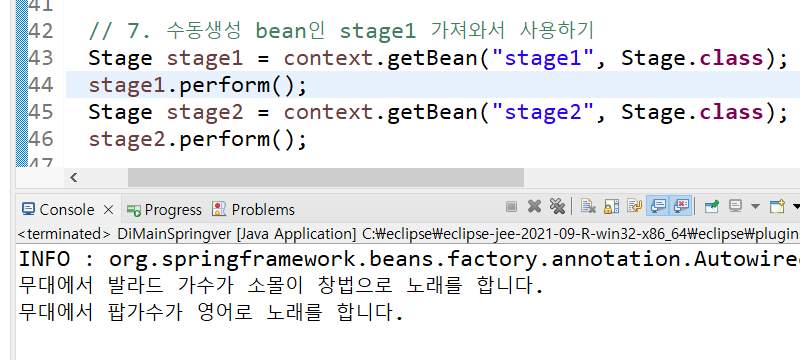Click line 44 stage1.perform() in the editor
This screenshot has width=800, height=360.
coord(198,85)
